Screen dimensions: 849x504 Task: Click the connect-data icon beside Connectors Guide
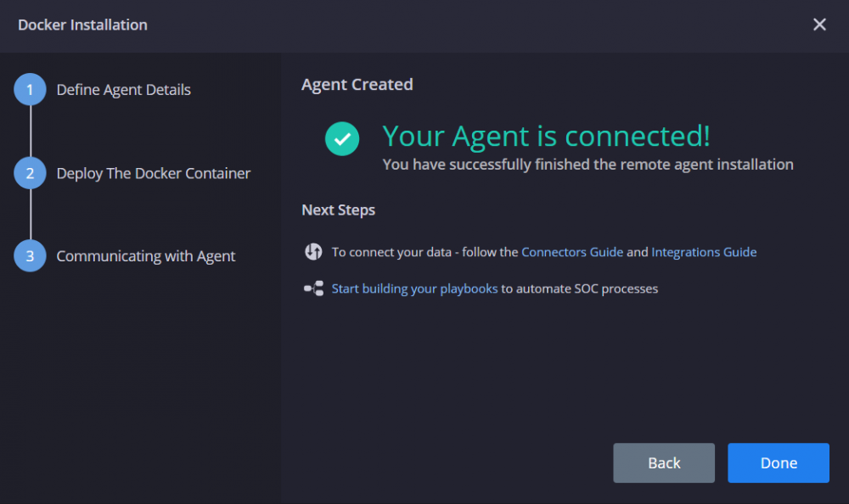[x=313, y=252]
